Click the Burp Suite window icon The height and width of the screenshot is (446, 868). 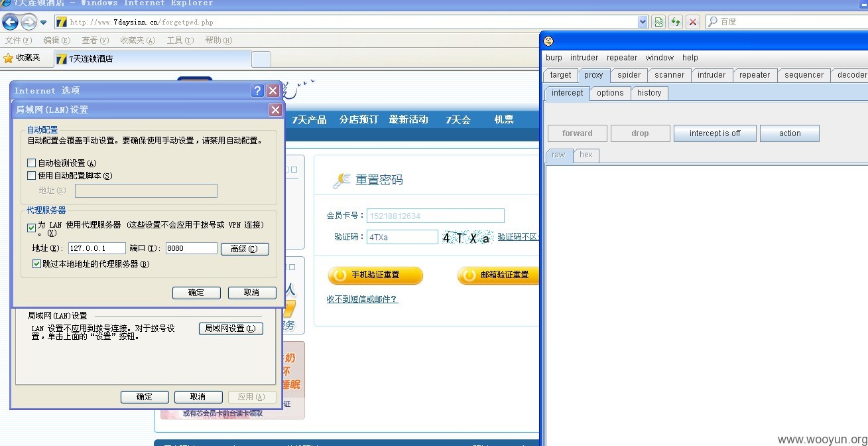(548, 41)
